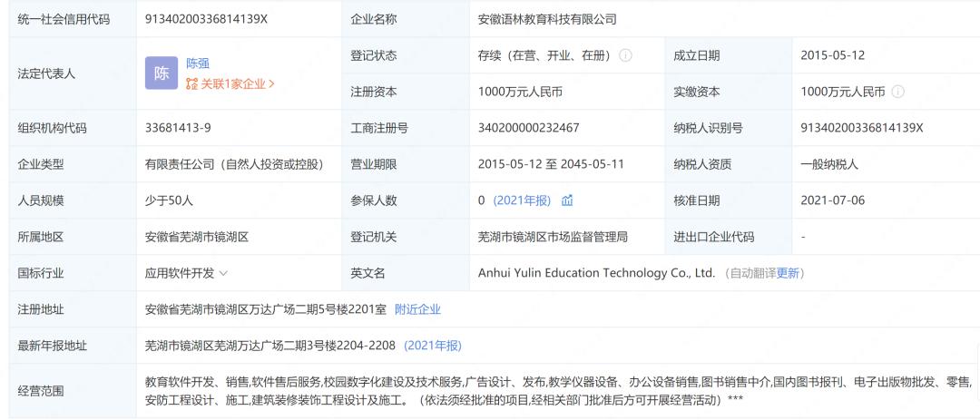Select registration authority 芜湖市镜湖区市场监督管理局
The image size is (980, 420).
[553, 237]
